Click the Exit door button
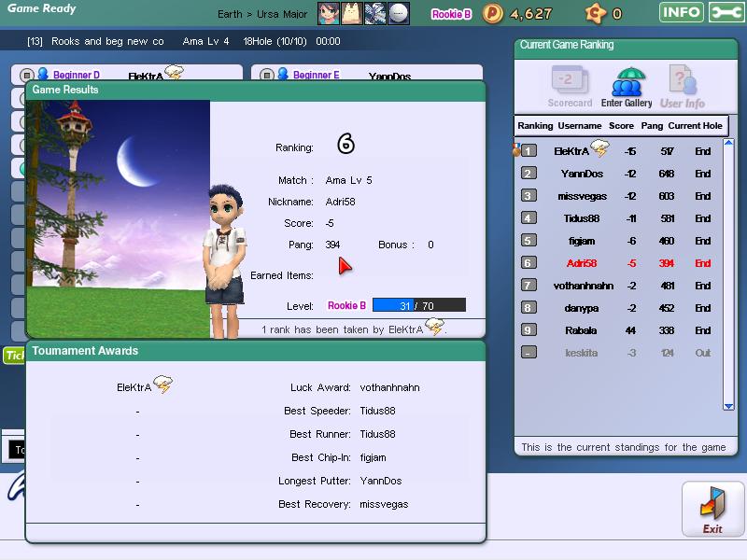This screenshot has height=560, width=747. point(712,509)
